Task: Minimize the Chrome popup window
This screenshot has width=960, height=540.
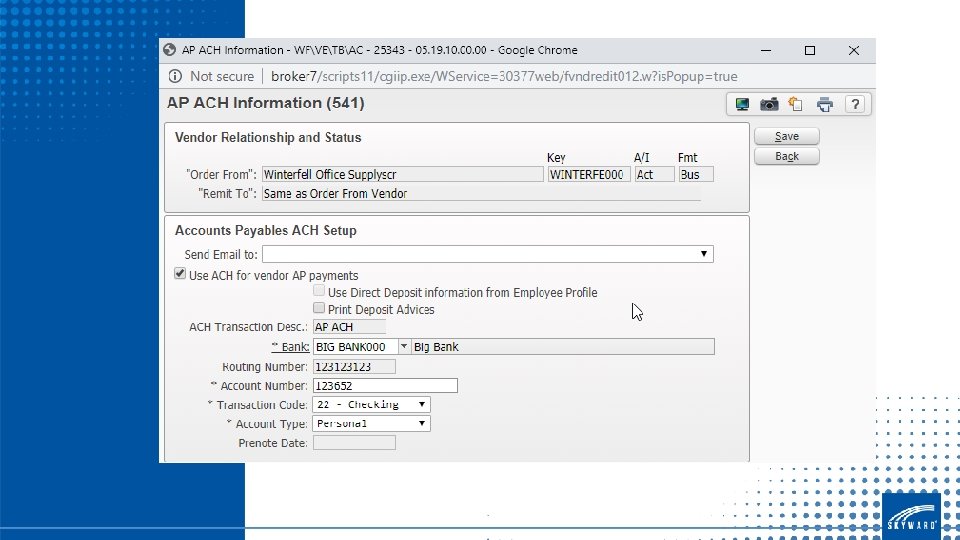Action: click(766, 50)
